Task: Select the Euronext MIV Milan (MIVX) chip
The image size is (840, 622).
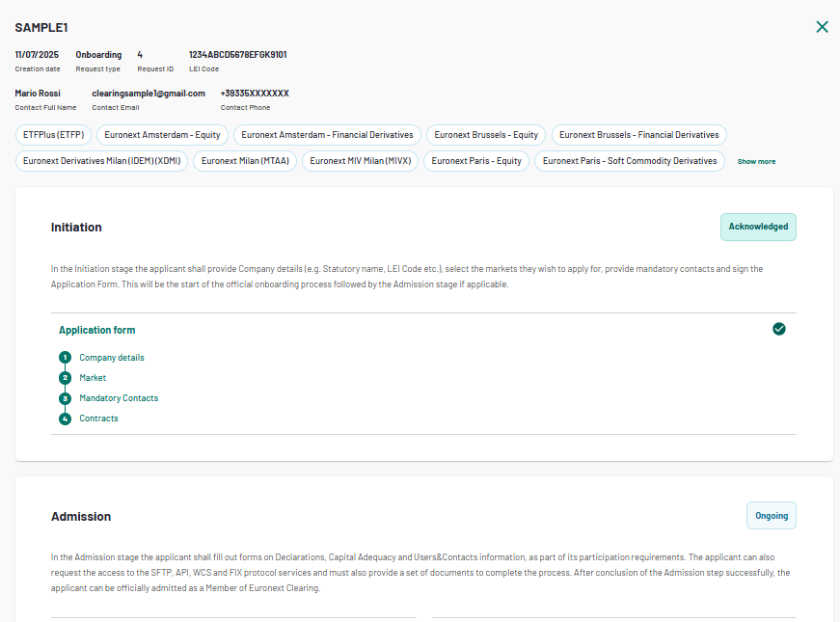Action: pyautogui.click(x=360, y=161)
